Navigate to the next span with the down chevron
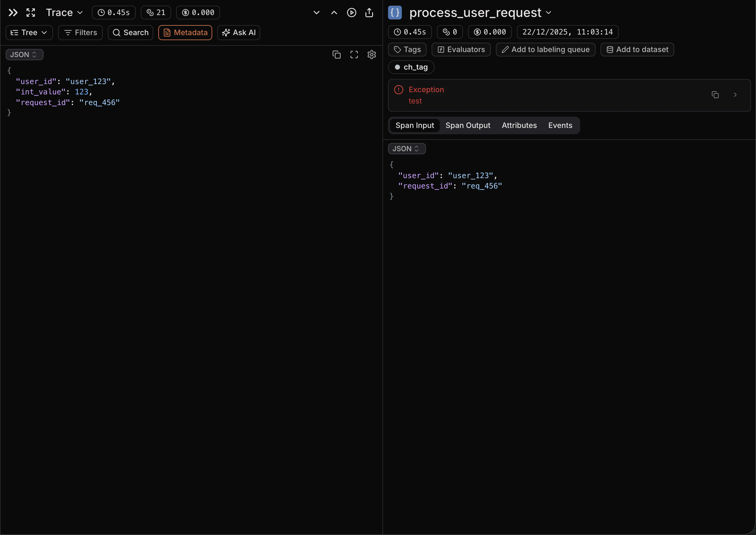The width and height of the screenshot is (756, 535). 316,13
